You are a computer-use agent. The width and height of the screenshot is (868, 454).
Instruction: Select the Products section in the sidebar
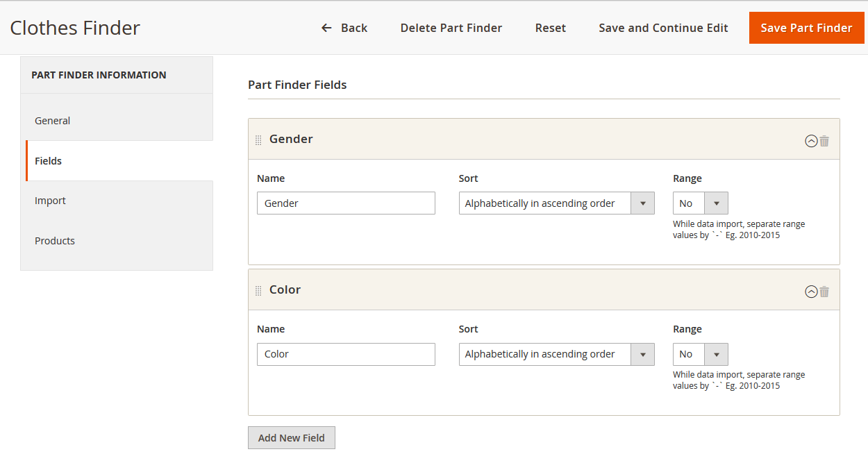pos(55,240)
